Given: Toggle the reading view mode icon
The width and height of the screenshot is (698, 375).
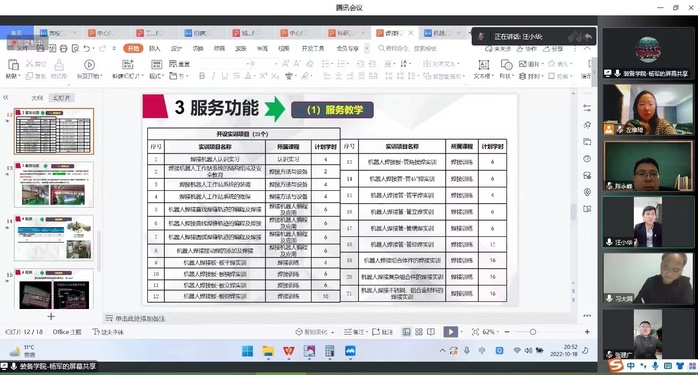Looking at the screenshot, I should [431, 332].
